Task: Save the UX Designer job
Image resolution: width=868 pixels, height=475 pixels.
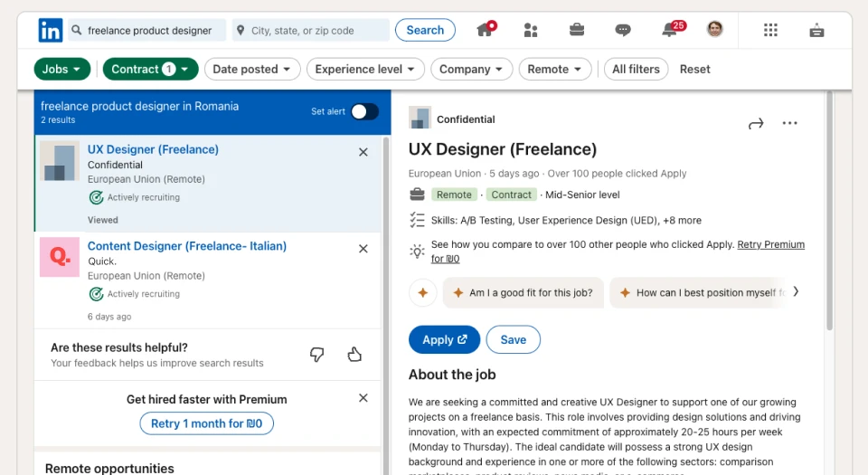Action: (x=514, y=339)
